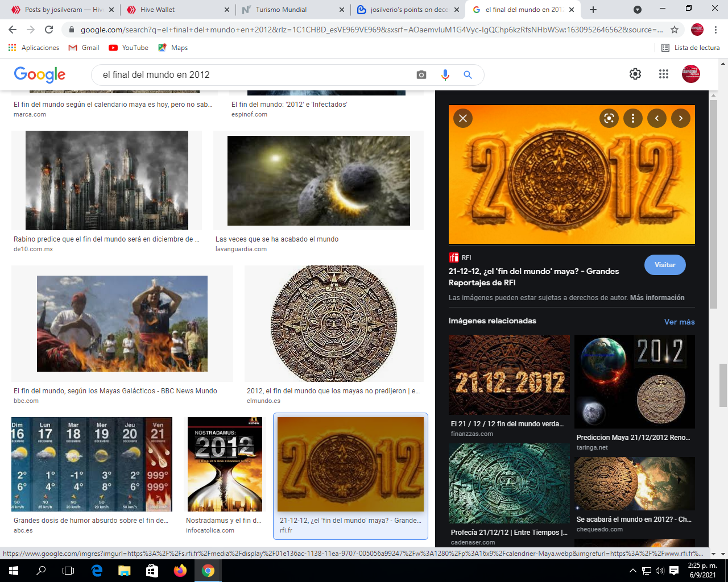Open Ver más related images link

click(680, 322)
